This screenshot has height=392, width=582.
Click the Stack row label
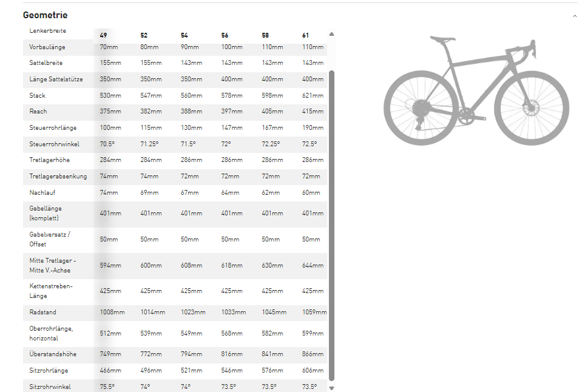(x=38, y=95)
